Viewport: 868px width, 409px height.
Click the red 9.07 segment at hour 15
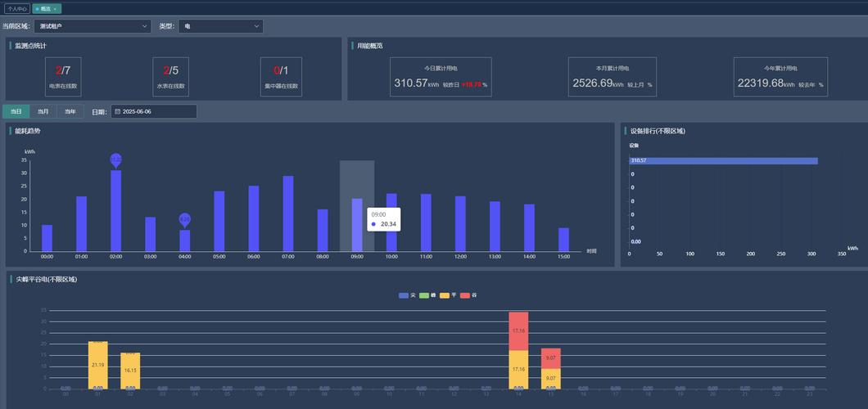click(551, 358)
